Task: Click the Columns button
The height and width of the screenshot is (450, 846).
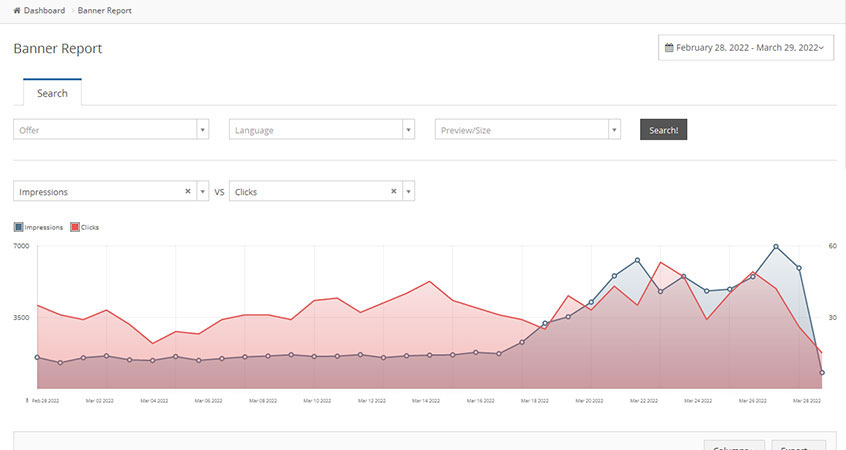Action: 734,446
